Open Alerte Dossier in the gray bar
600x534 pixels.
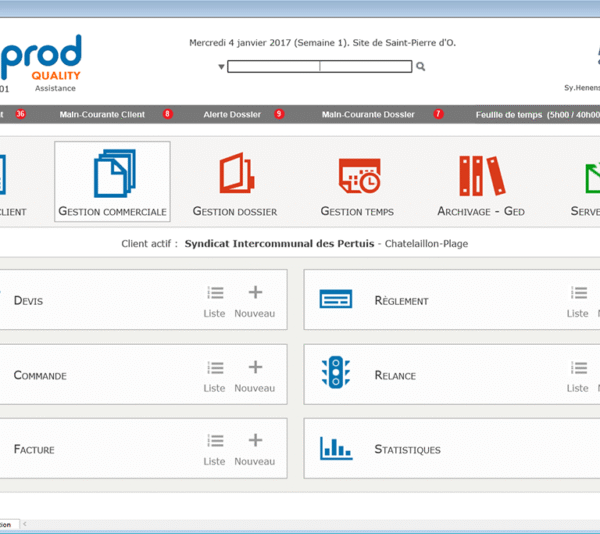coord(232,114)
